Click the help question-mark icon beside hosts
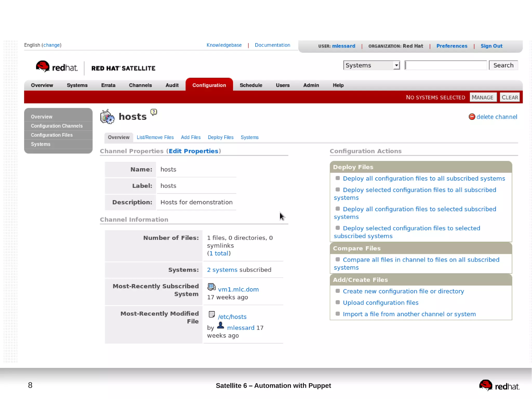This screenshot has width=532, height=399. click(154, 112)
